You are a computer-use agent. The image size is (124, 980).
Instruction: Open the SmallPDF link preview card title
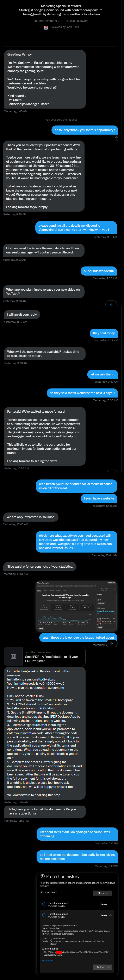point(51,659)
